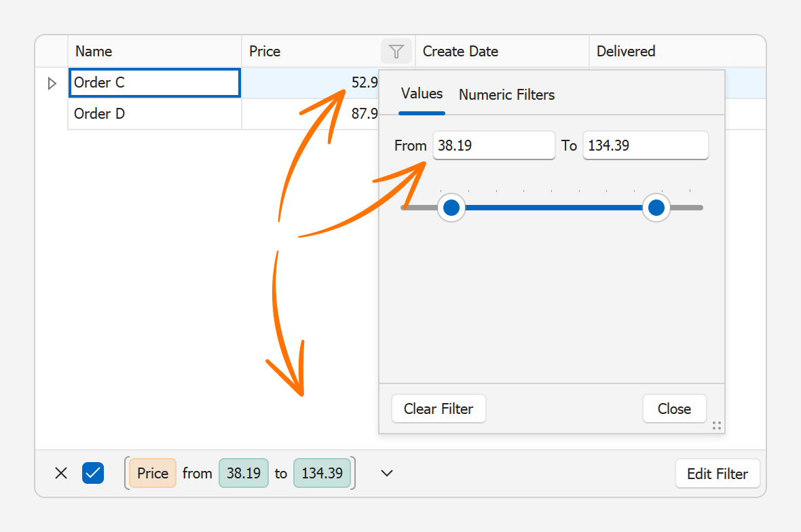Click the Price column filter funnel icon
This screenshot has width=801, height=532.
(396, 52)
